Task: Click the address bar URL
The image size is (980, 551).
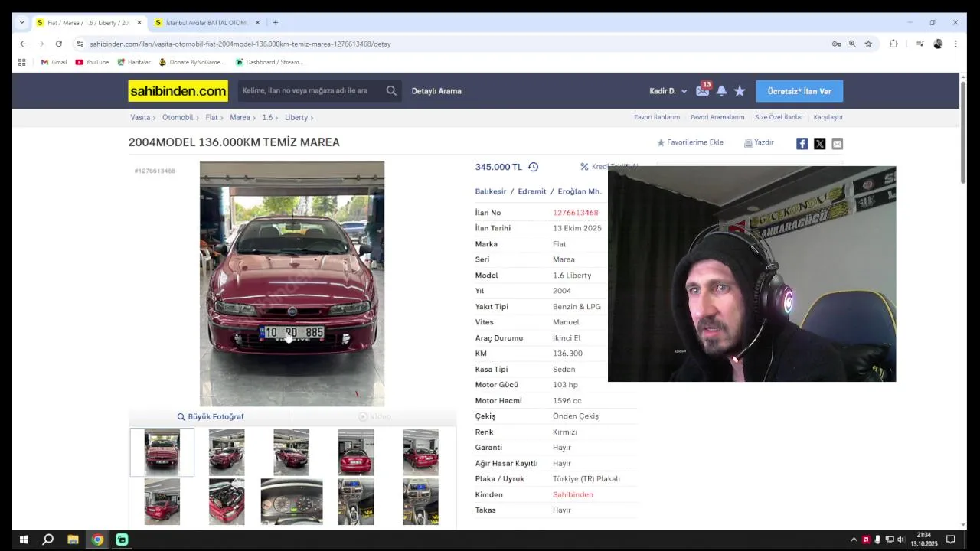Action: click(240, 44)
